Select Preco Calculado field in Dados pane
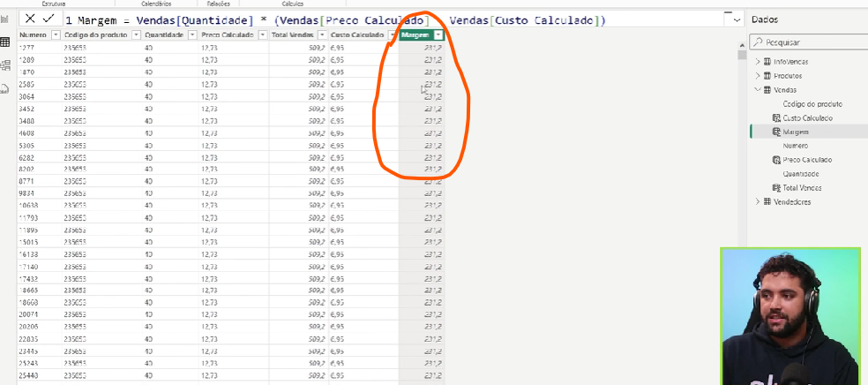 807,160
